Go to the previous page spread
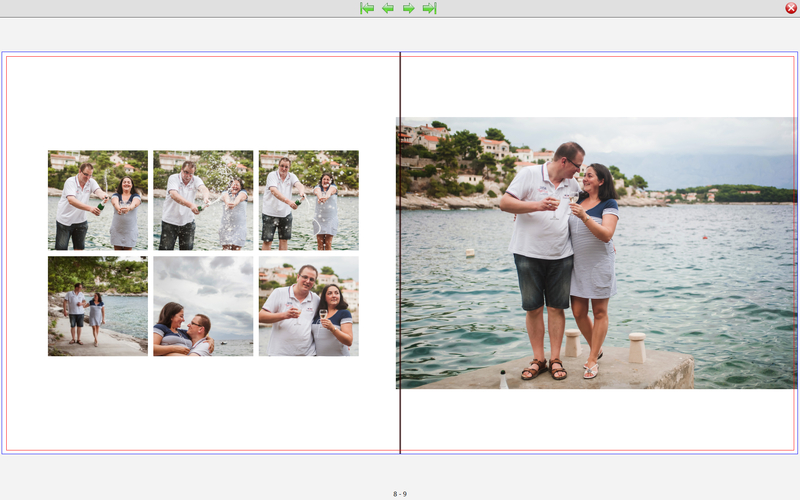 click(x=388, y=8)
